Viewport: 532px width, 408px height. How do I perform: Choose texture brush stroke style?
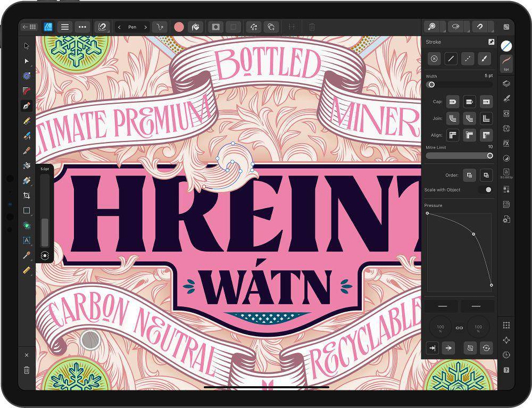[x=485, y=59]
